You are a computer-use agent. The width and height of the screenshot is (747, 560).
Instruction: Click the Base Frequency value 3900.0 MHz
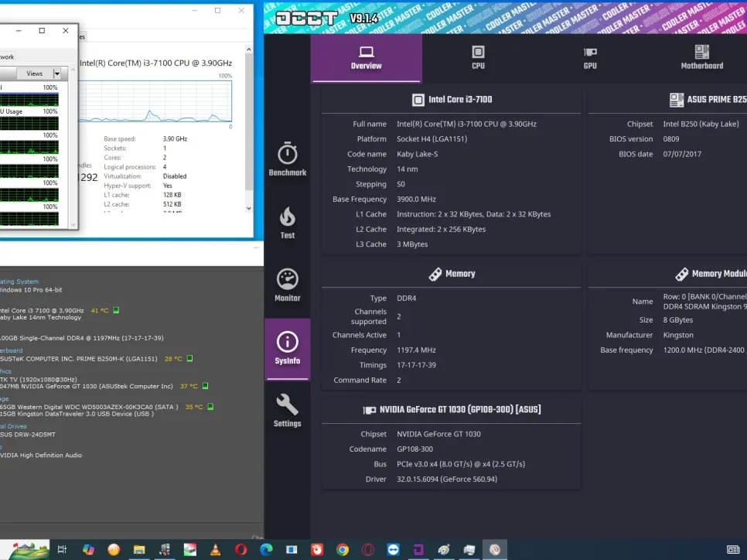pos(416,200)
